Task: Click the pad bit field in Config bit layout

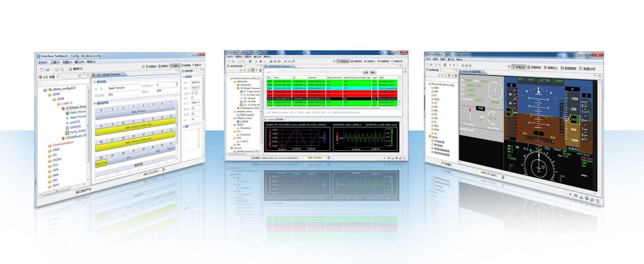Action: point(128,158)
